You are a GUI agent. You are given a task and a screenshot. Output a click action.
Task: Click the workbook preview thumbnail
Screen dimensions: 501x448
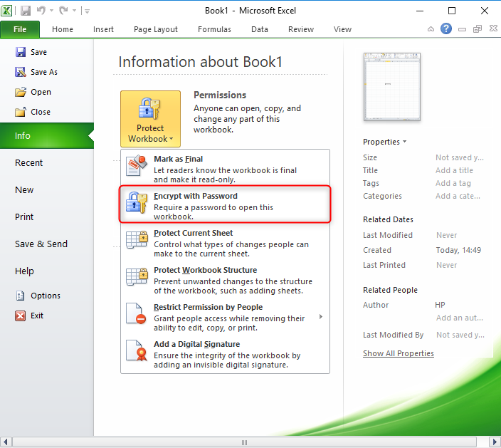click(x=391, y=87)
